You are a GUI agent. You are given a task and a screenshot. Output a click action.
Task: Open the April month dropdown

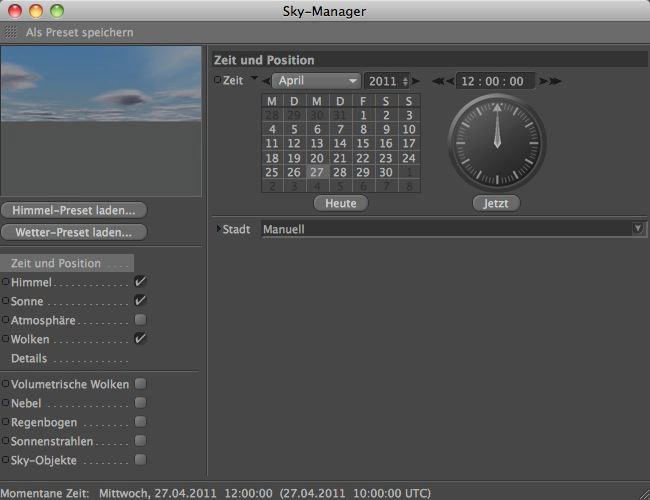316,81
